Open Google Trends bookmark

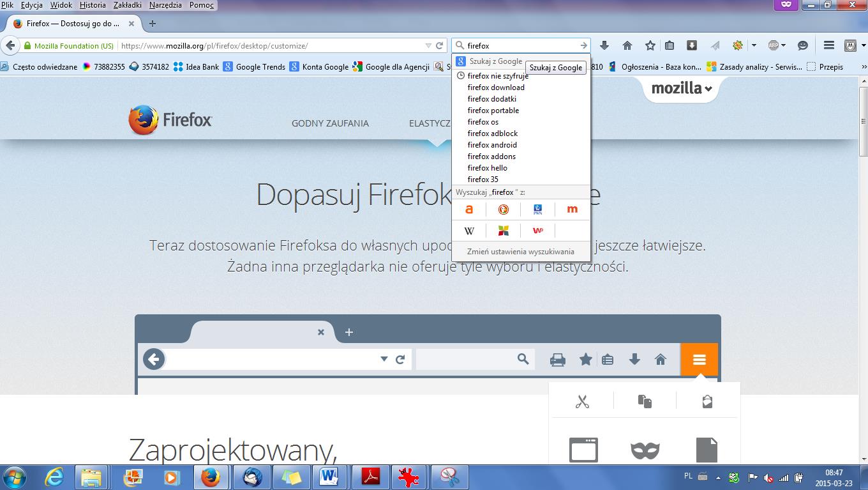[254, 66]
